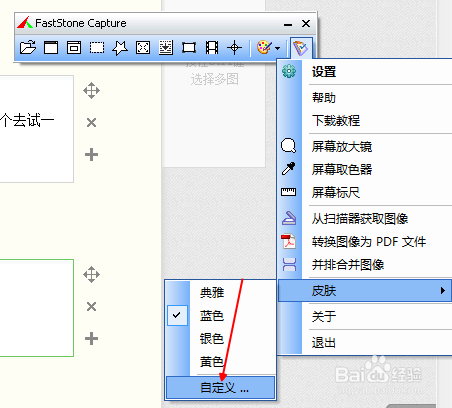Click the text box containing 个去试一
Screen dimensions: 452x408
tap(37, 129)
